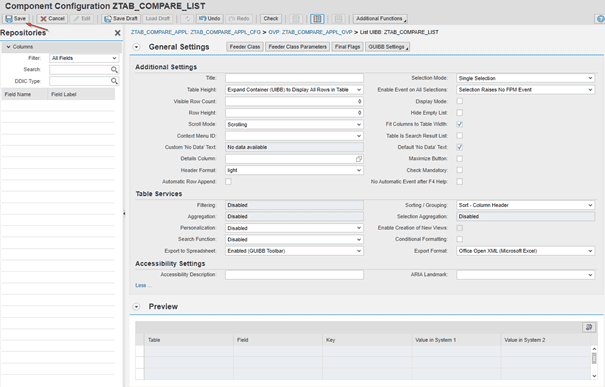Click preview table scrollbar down arrow
This screenshot has height=387, width=605.
[594, 376]
